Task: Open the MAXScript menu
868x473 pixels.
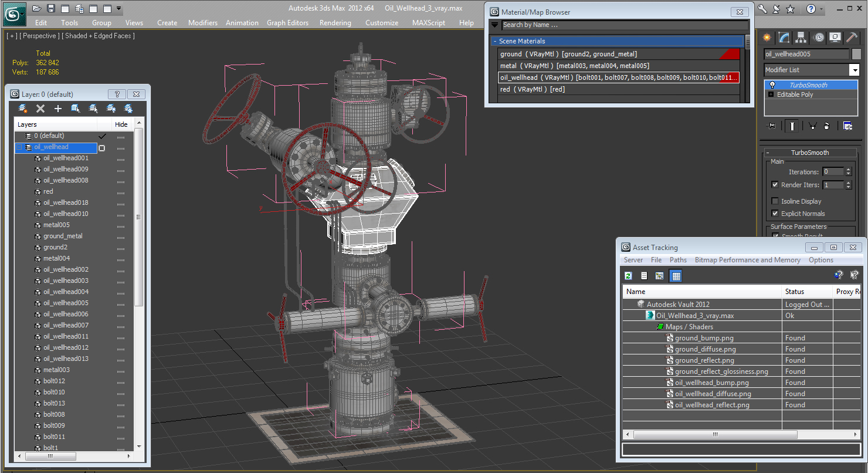Action: [430, 23]
